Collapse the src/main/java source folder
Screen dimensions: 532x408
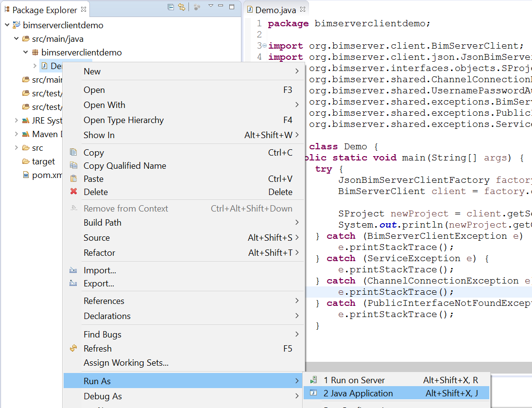pyautogui.click(x=16, y=39)
